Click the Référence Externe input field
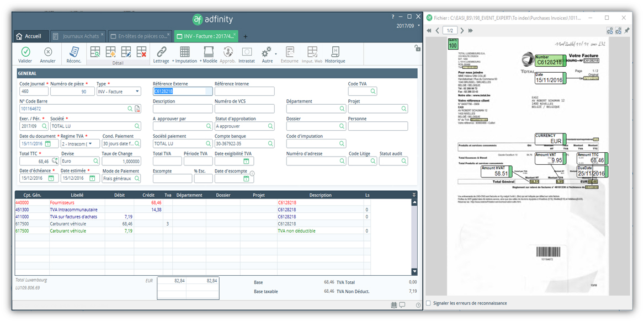The image size is (644, 322). pos(183,92)
